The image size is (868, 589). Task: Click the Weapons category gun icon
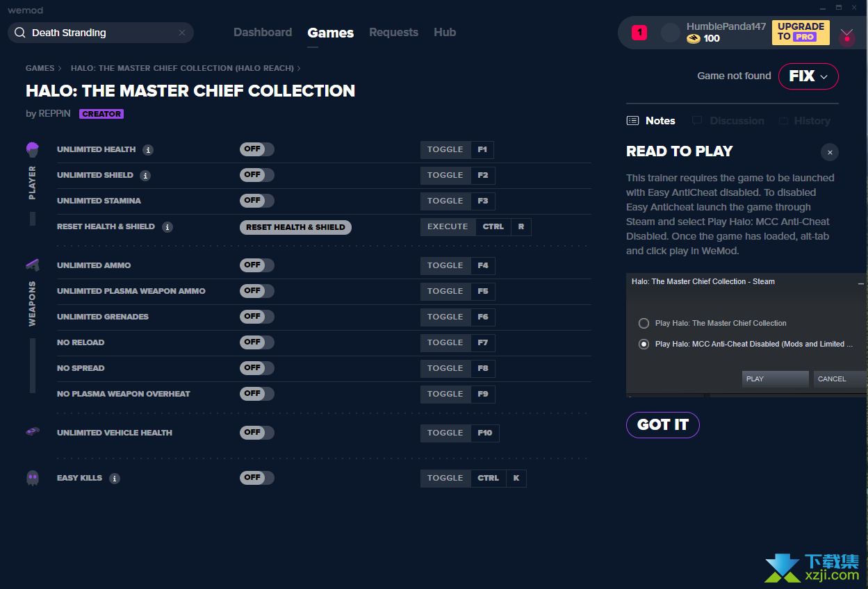(x=32, y=265)
